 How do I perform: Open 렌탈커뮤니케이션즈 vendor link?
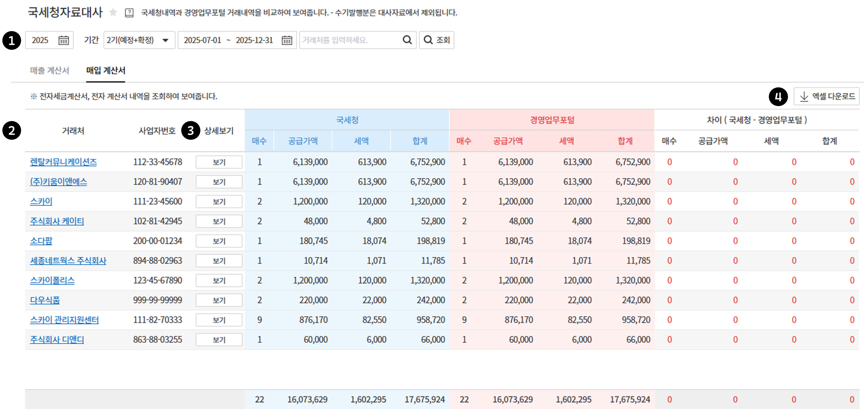pyautogui.click(x=63, y=162)
